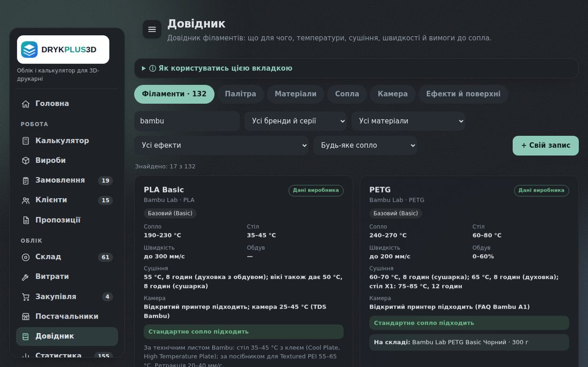Click 'На складі: Bambu Lab PETG Basic Чорний' row
The image size is (588, 367).
tap(469, 342)
